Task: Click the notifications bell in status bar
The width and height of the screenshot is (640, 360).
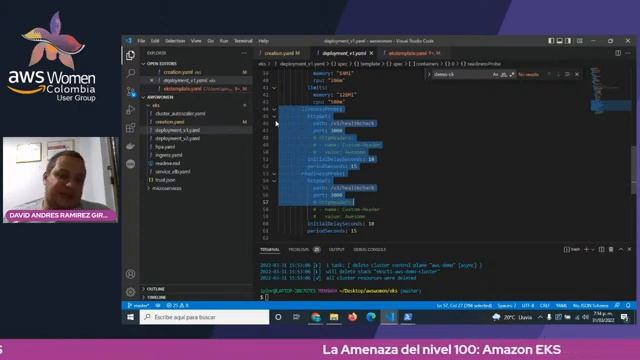Action: [629, 305]
